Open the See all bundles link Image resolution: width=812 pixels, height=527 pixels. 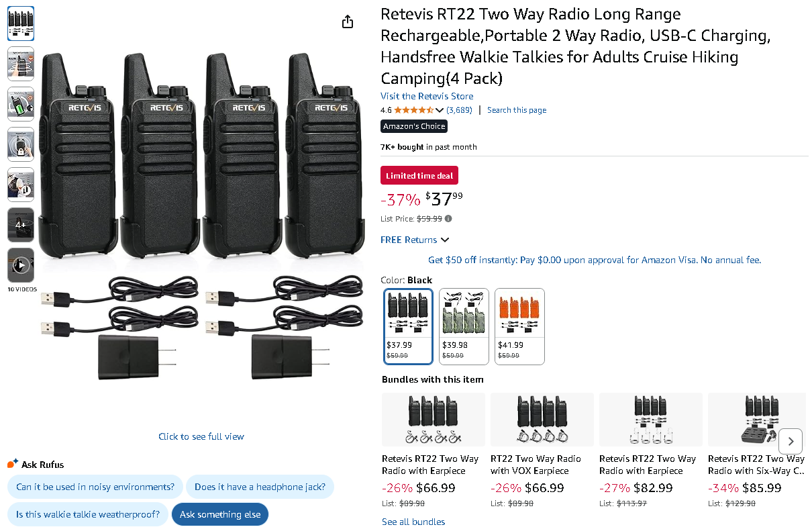[413, 522]
